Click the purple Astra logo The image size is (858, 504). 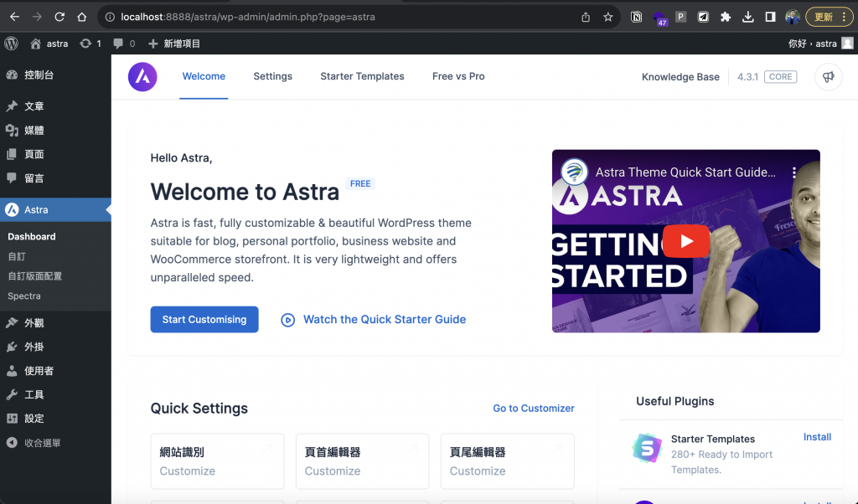click(142, 76)
